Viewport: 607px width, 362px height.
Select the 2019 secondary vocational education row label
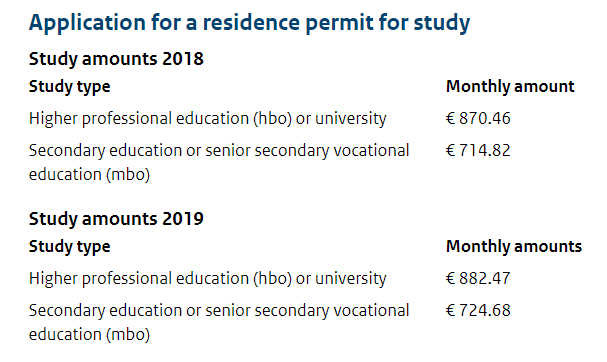tap(219, 322)
